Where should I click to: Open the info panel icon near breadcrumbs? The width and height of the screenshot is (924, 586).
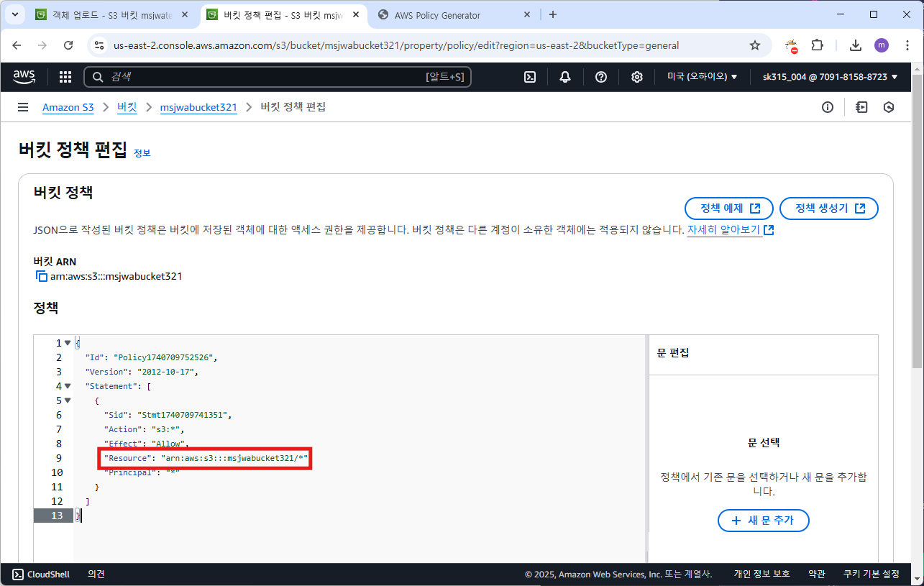point(828,107)
